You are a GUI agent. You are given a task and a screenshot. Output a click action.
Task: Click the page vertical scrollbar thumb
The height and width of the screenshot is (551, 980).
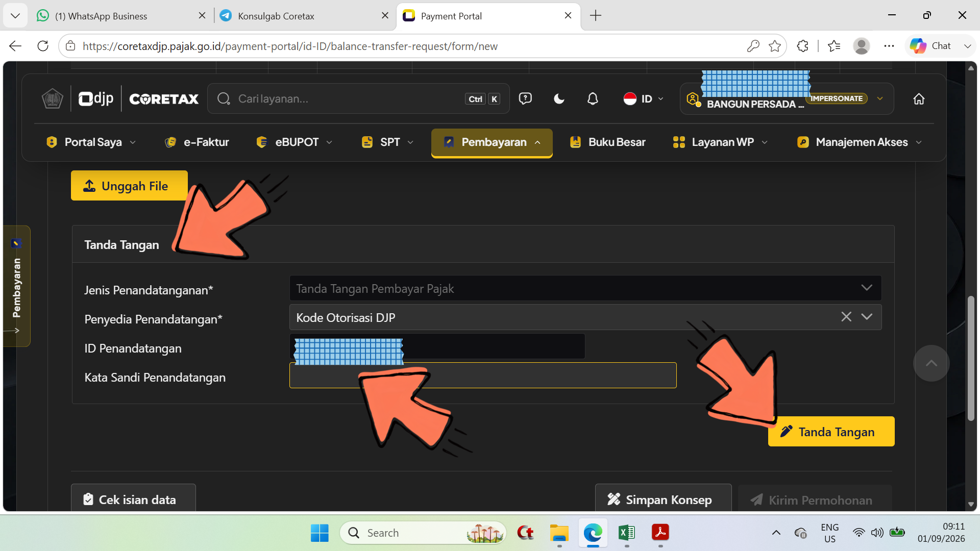pos(971,358)
